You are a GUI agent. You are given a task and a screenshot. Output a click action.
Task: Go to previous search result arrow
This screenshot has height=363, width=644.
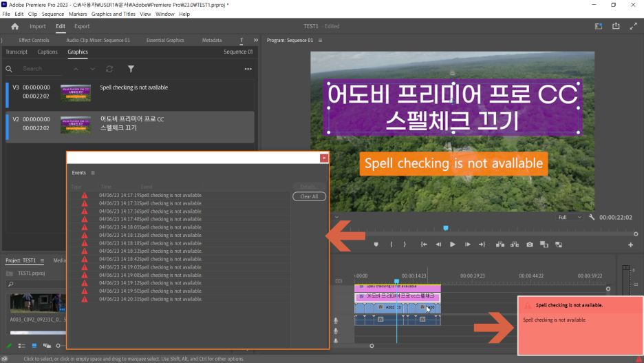(x=76, y=69)
